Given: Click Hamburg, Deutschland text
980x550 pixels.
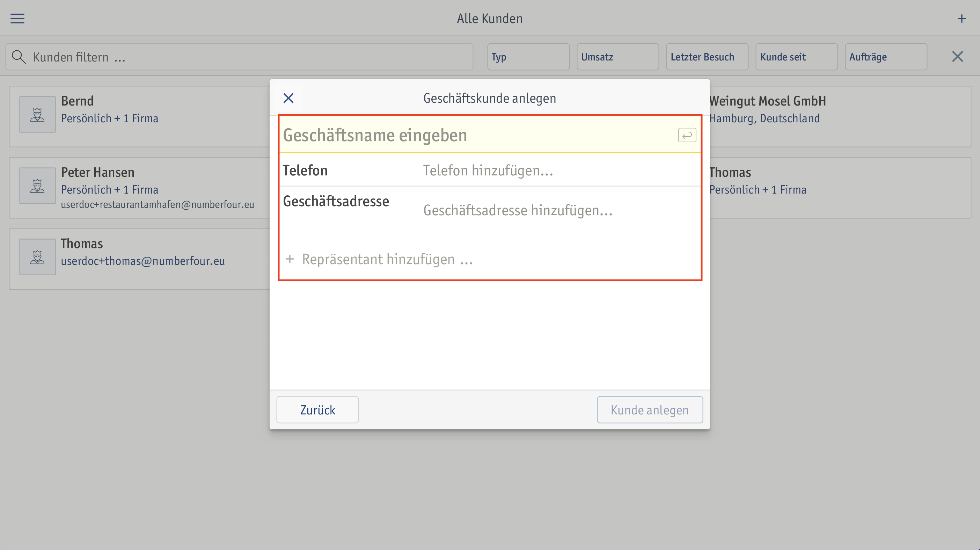Looking at the screenshot, I should (x=764, y=118).
